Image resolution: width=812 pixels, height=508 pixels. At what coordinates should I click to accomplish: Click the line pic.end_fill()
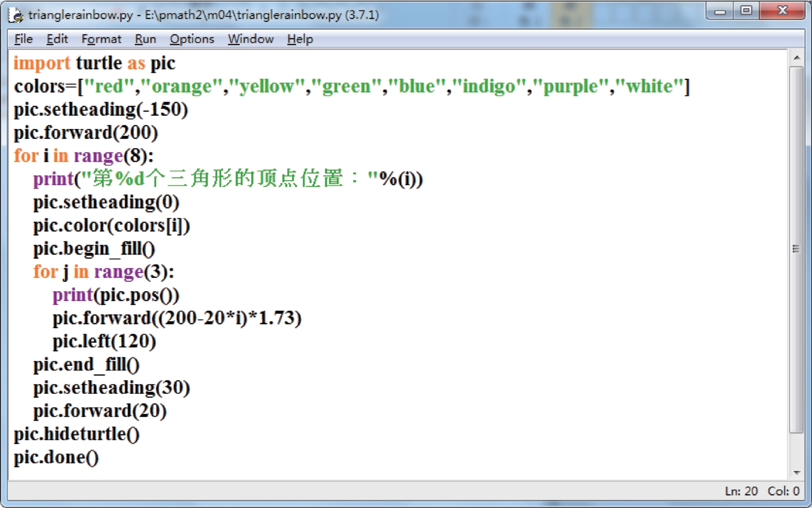point(86,364)
